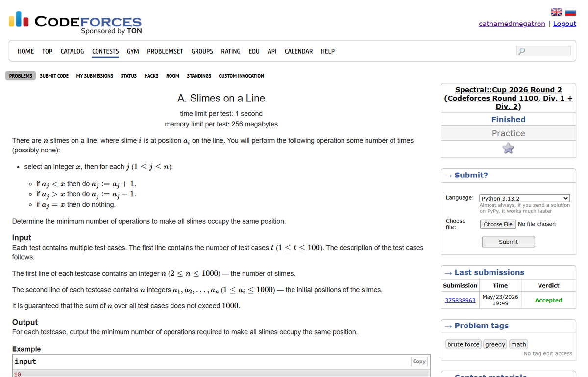Screen dimensions: 588x377
Task: Click the Output section heading
Action: (x=24, y=322)
